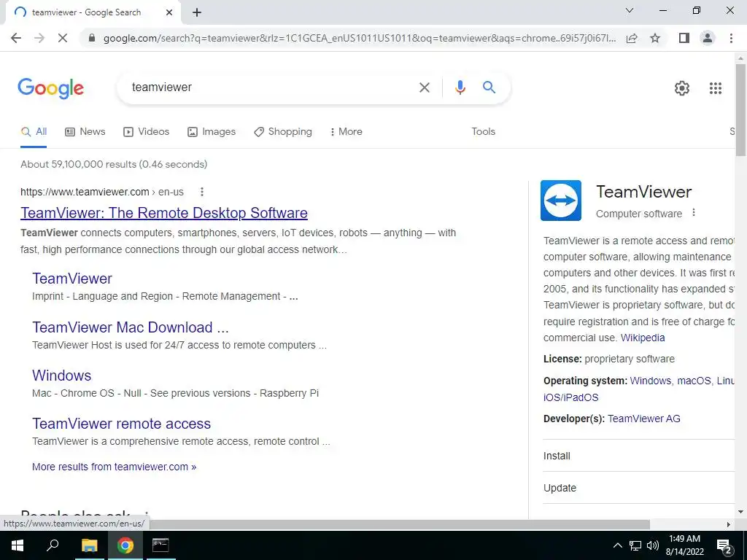
Task: Switch to the News tab
Action: (x=85, y=132)
